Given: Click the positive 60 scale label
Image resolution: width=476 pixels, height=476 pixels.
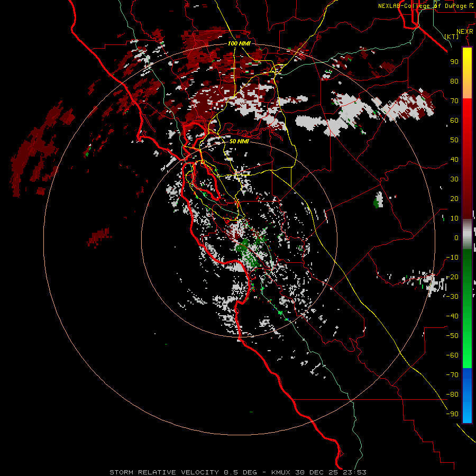Looking at the screenshot, I should click(x=454, y=120).
